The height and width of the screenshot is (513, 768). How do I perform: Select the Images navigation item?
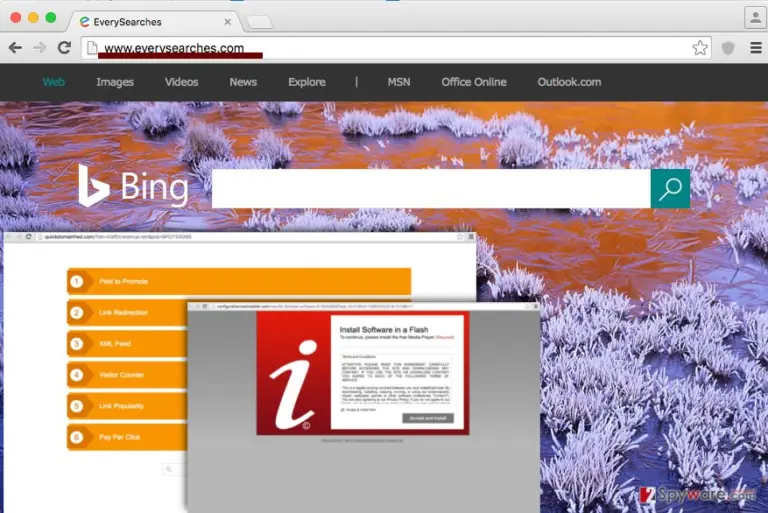(115, 82)
